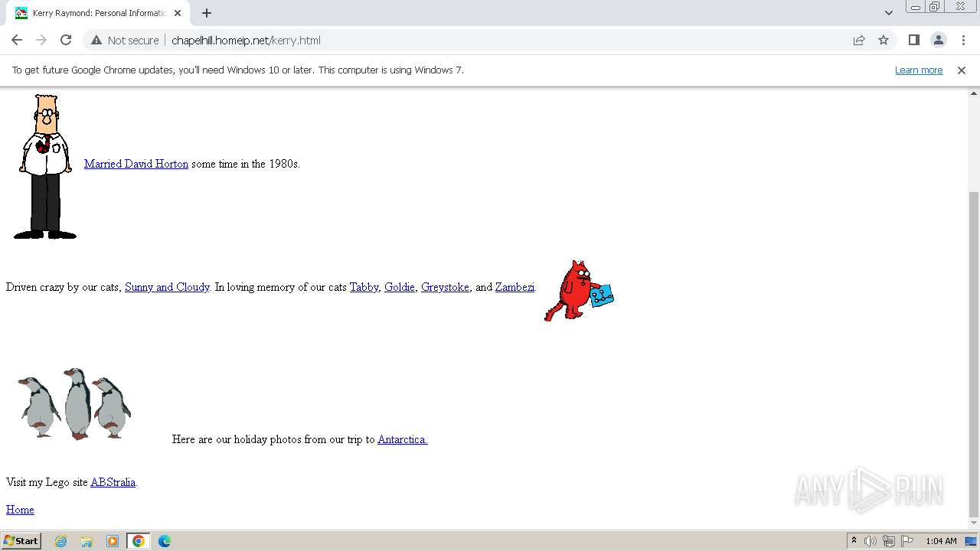Open the Zambezi cat link
Image resolution: width=980 pixels, height=551 pixels.
(x=514, y=287)
